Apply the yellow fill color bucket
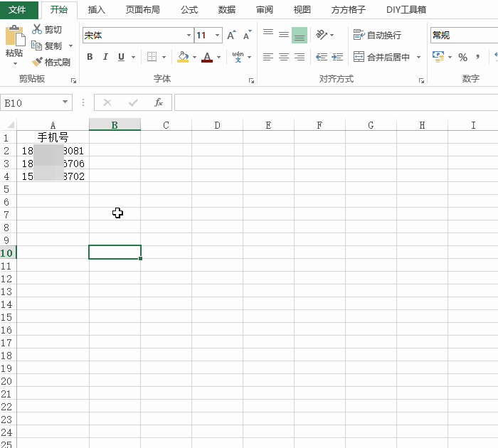The height and width of the screenshot is (448, 498). click(x=183, y=57)
